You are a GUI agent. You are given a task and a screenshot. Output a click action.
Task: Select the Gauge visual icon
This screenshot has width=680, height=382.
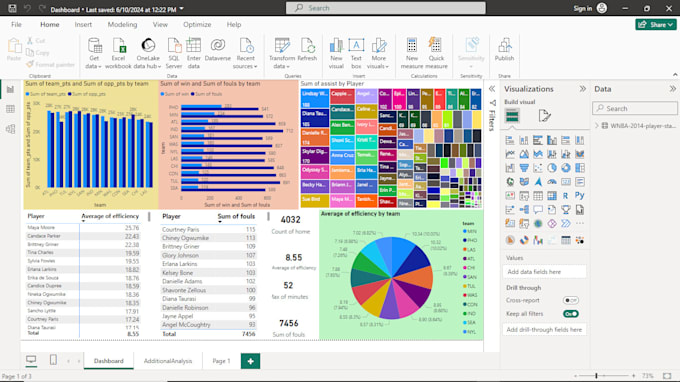pyautogui.click(x=552, y=182)
